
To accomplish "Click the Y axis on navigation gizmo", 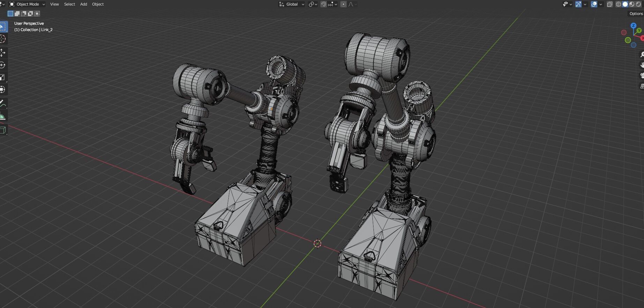I will pos(639,31).
